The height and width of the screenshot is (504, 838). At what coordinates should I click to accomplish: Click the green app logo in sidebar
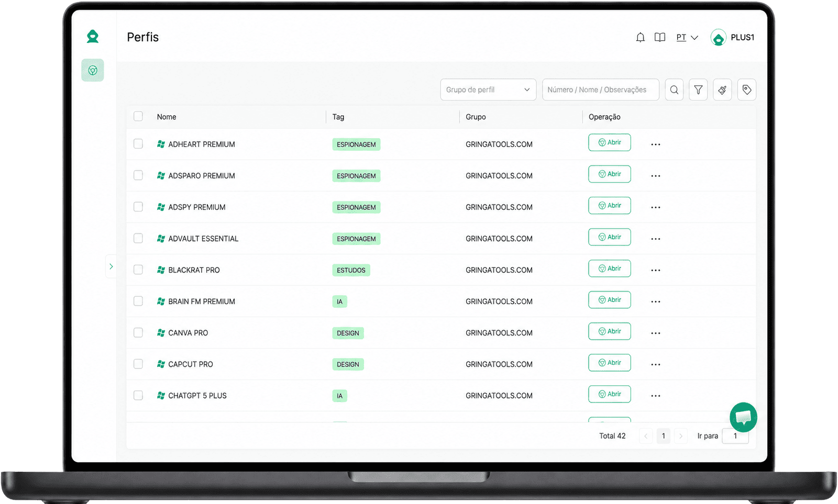coord(93,37)
